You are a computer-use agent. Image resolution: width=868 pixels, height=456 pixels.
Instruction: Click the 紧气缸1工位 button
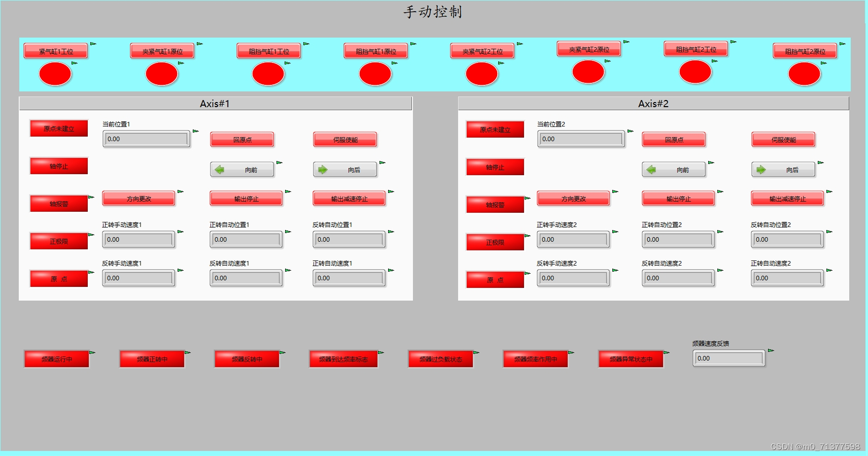(56, 51)
